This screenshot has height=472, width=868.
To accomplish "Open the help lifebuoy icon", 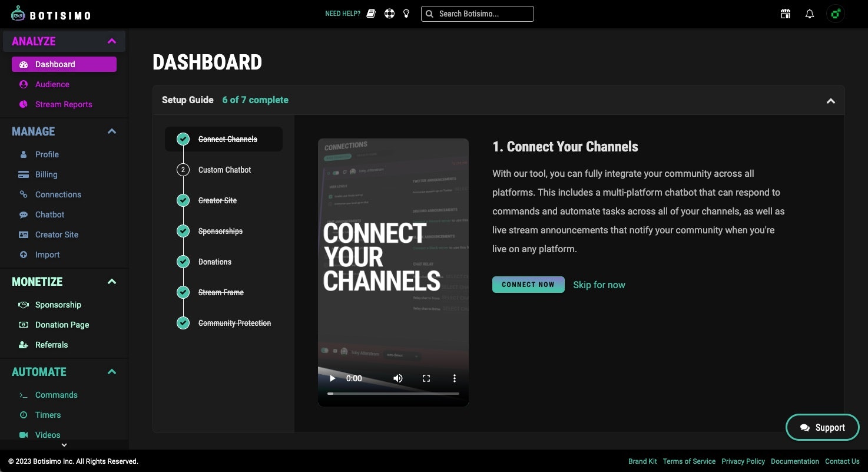I will (x=389, y=14).
